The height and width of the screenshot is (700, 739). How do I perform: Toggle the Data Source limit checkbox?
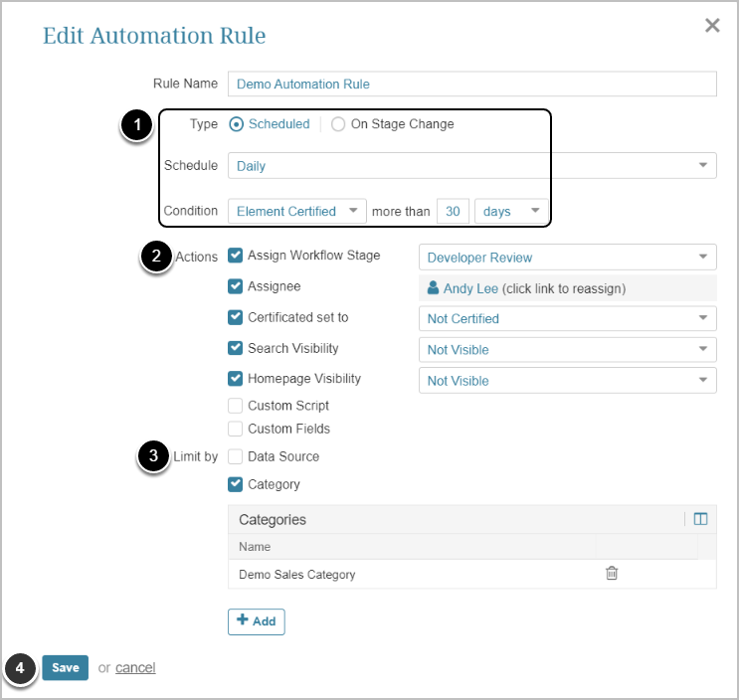[235, 456]
